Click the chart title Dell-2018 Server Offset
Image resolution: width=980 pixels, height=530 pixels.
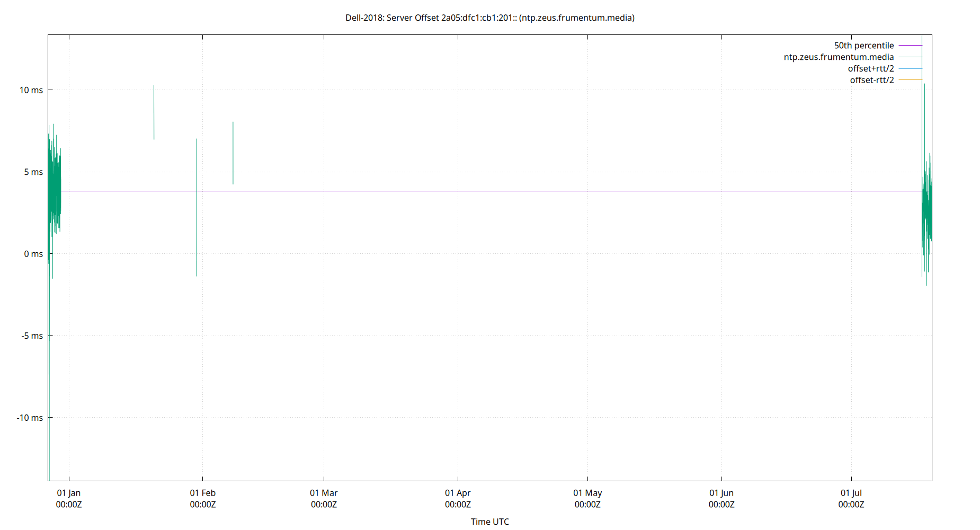pos(490,17)
